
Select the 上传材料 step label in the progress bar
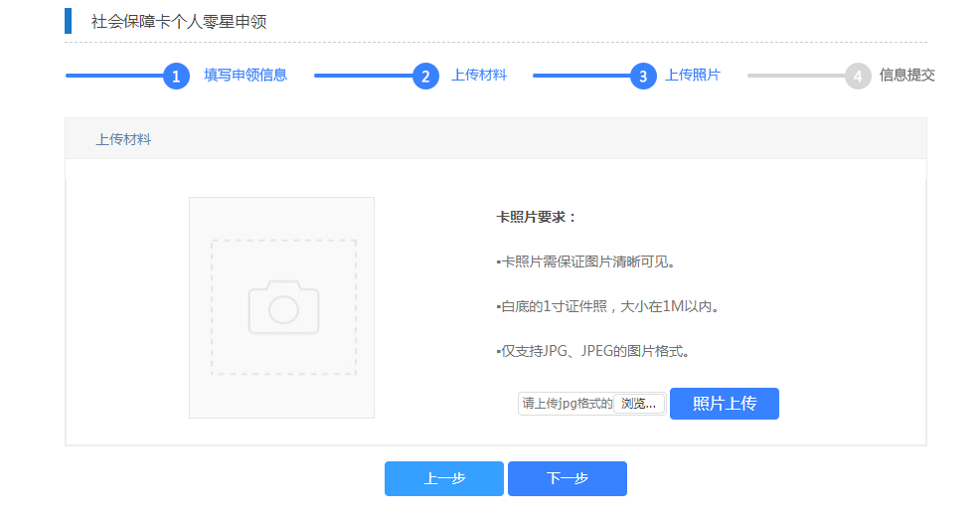tap(479, 76)
